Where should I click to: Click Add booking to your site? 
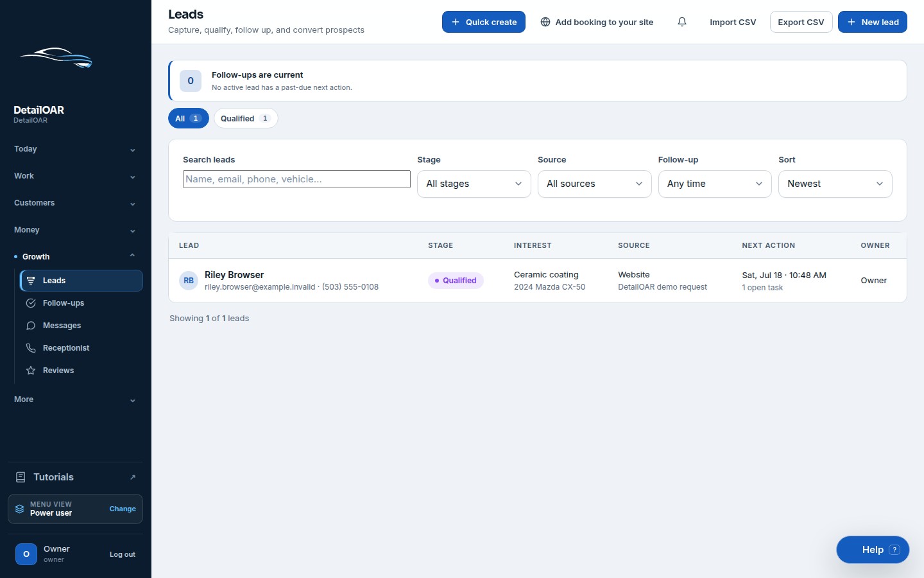597,22
